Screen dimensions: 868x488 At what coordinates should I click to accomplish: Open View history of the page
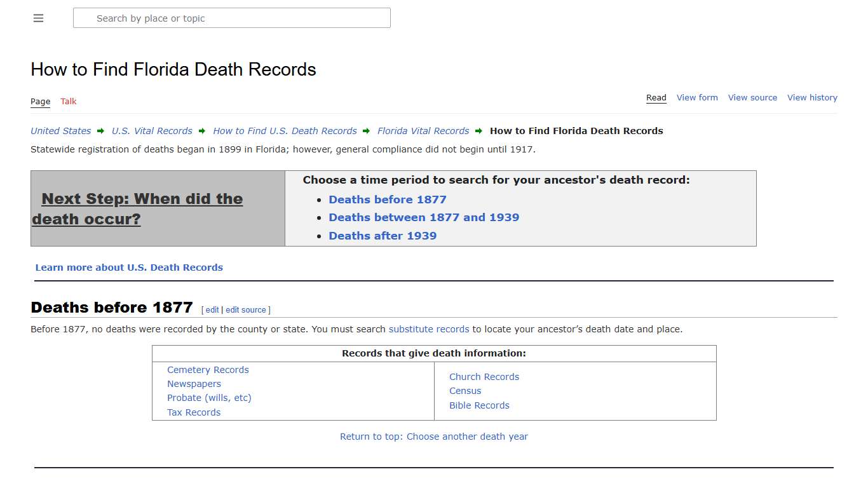[x=812, y=97]
